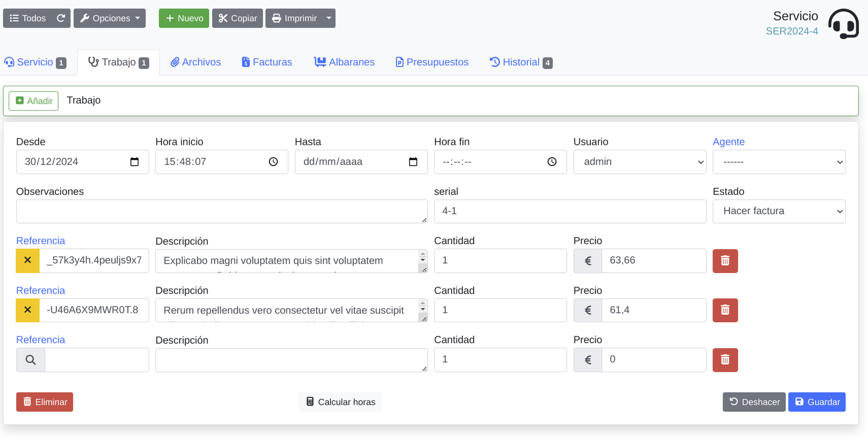Viewport: 868px width, 440px height.
Task: Click the headset Servicio icon at top right
Action: (x=843, y=23)
